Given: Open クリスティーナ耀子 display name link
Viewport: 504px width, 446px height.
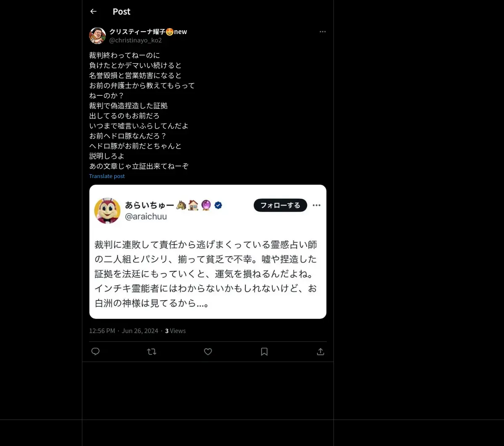Looking at the screenshot, I should tap(148, 31).
